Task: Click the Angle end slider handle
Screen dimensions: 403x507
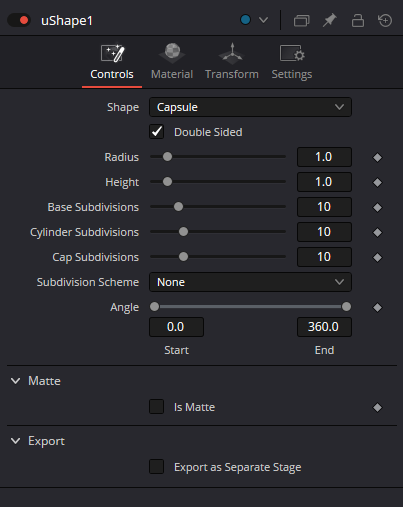Action: point(346,307)
